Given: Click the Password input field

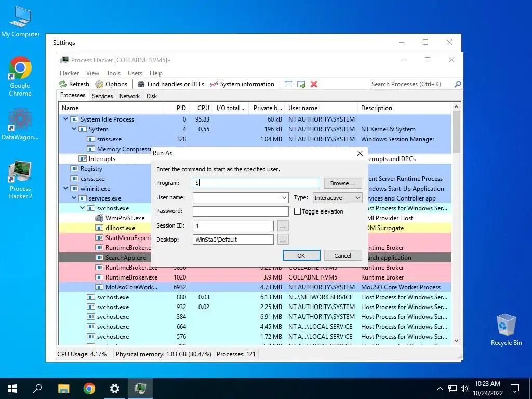Looking at the screenshot, I should [x=241, y=211].
